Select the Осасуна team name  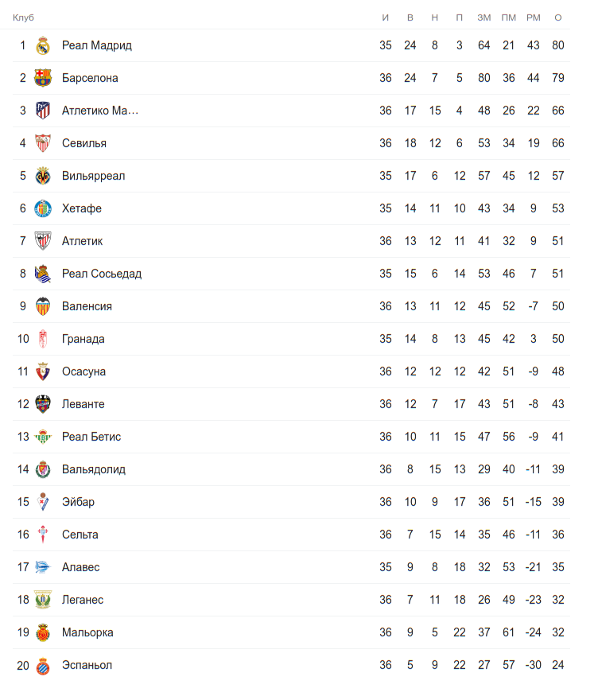(x=83, y=371)
